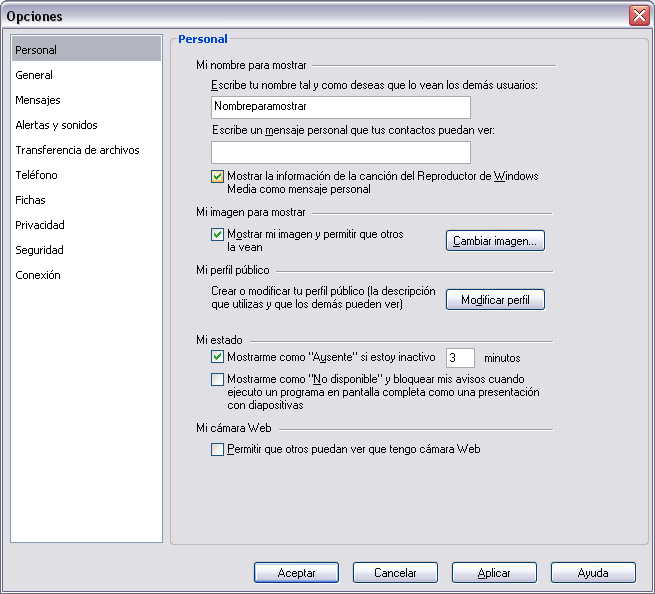Screen dimensions: 655x594
Task: Select the Seguridad category
Action: tap(86, 250)
